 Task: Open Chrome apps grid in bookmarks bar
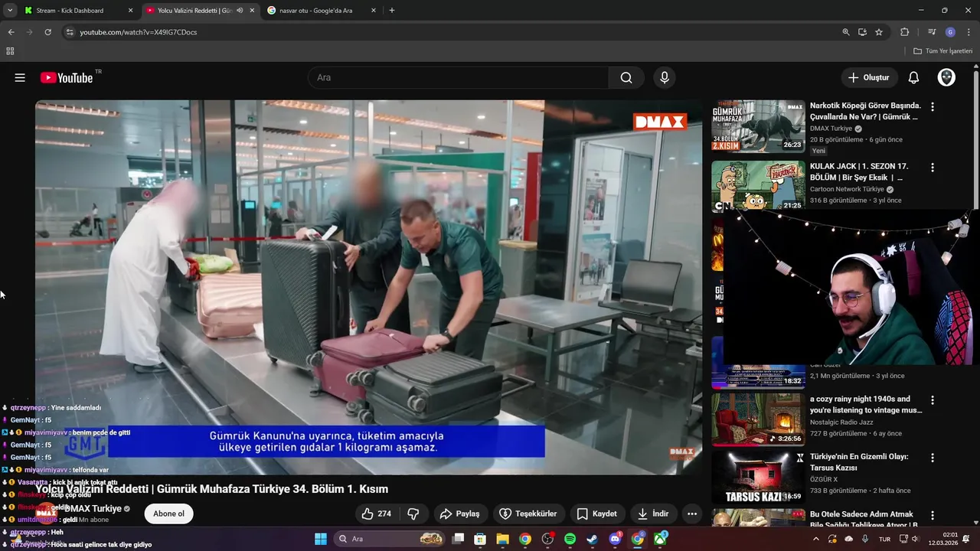[10, 51]
